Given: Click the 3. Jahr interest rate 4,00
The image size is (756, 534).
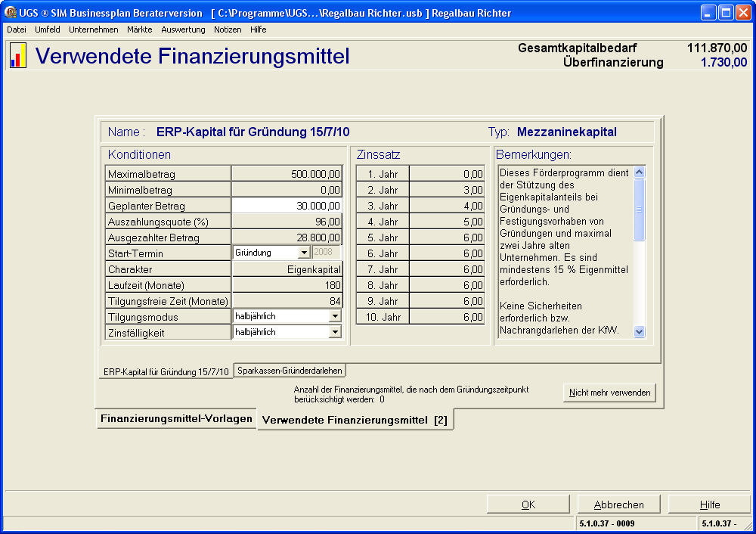Looking at the screenshot, I should pyautogui.click(x=447, y=206).
